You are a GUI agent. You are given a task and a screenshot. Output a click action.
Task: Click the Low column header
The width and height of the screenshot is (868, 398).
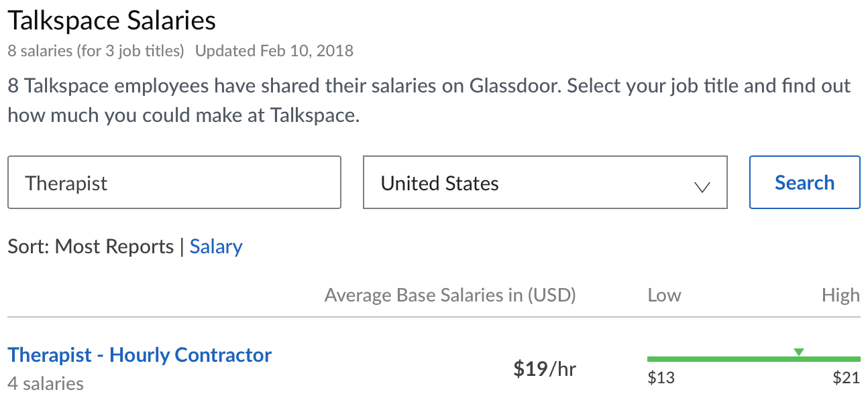(664, 295)
